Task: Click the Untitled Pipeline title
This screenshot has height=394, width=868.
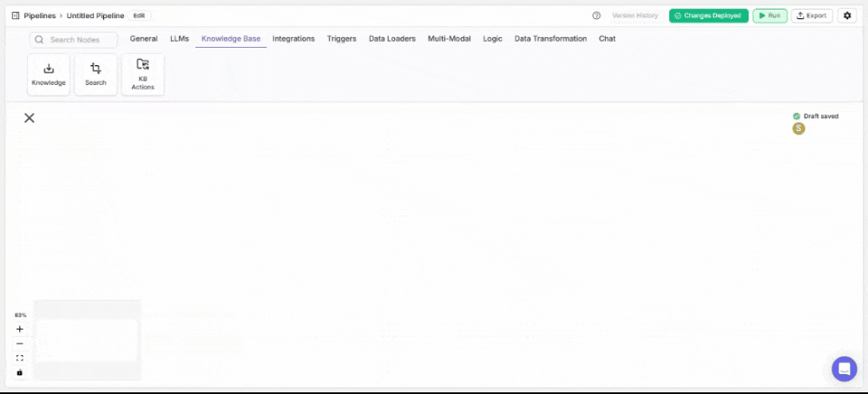Action: point(95,16)
